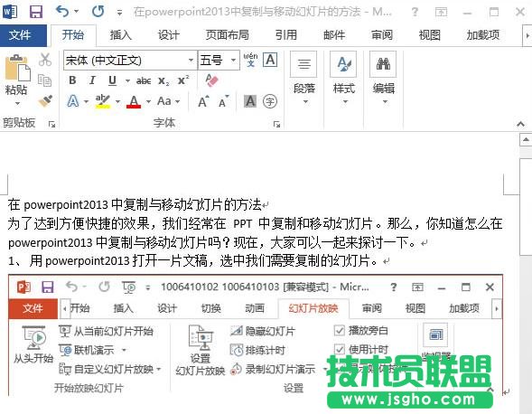The width and height of the screenshot is (532, 414).
Task: Open the Clipboard pane launcher
Action: click(51, 125)
